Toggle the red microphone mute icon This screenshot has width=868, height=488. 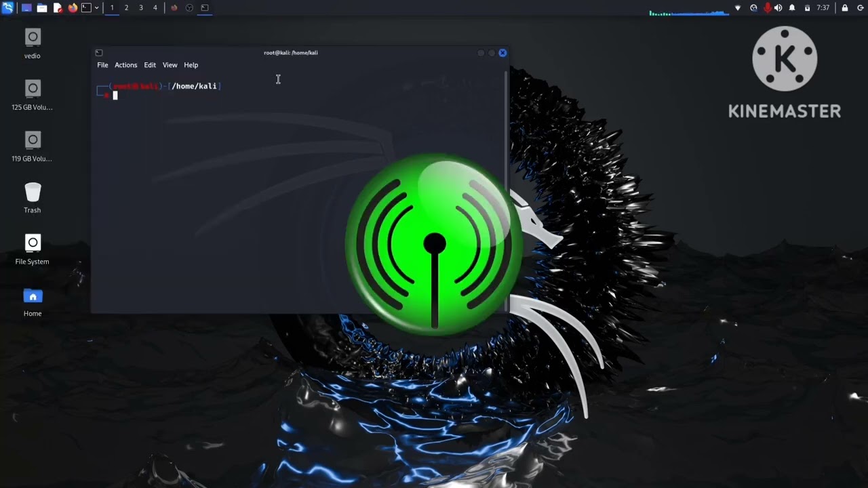coord(768,8)
